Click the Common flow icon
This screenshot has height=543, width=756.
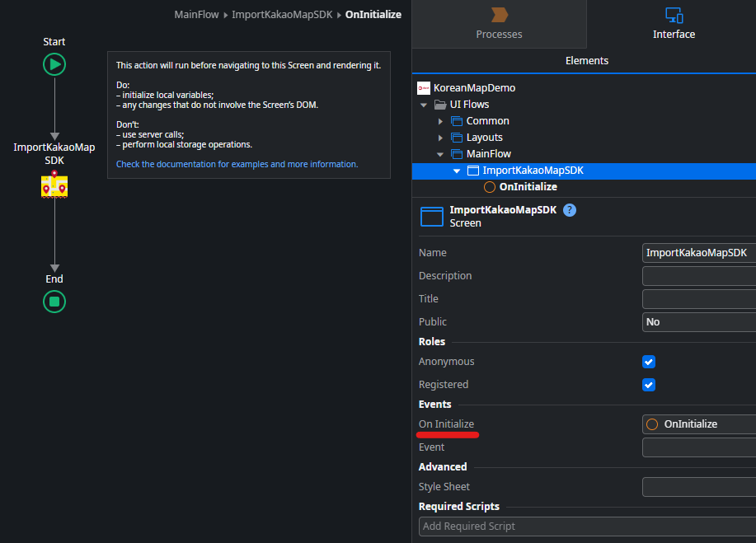[457, 121]
